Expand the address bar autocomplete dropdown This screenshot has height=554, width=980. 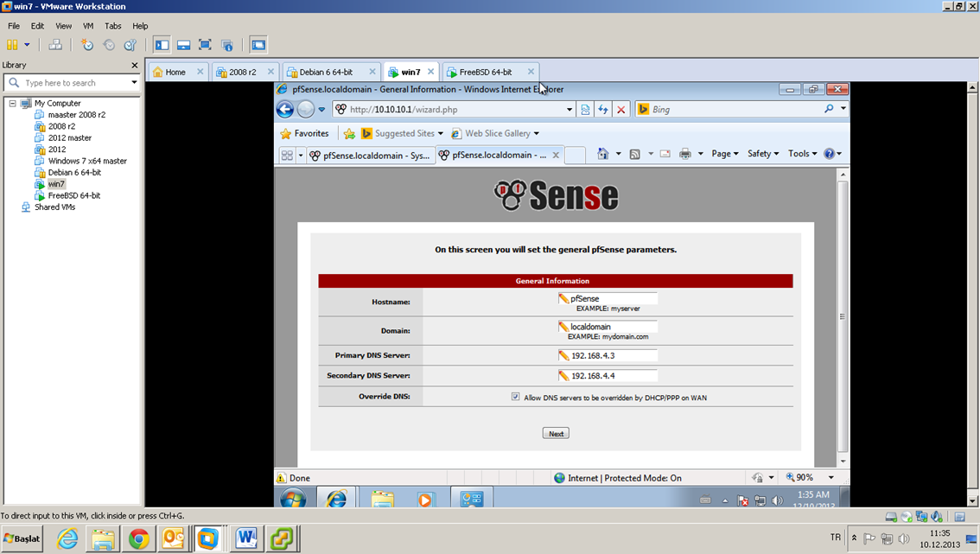click(570, 110)
